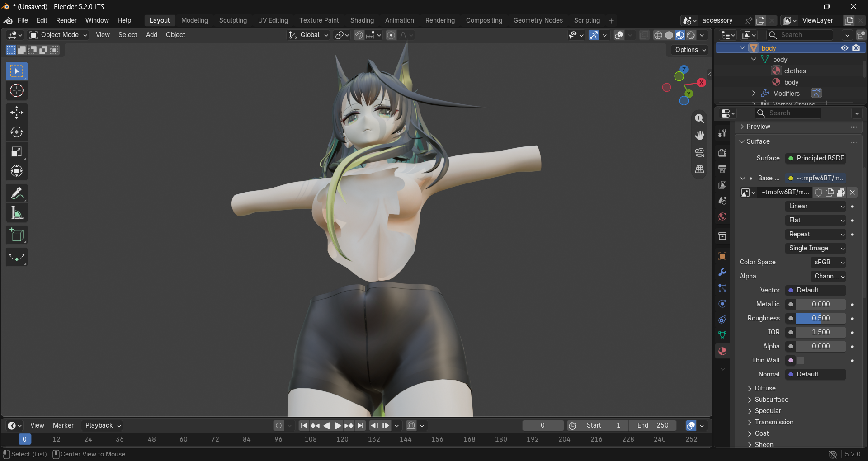Toggle the viewport gizmo display
Viewport: 868px width, 461px height.
(594, 35)
